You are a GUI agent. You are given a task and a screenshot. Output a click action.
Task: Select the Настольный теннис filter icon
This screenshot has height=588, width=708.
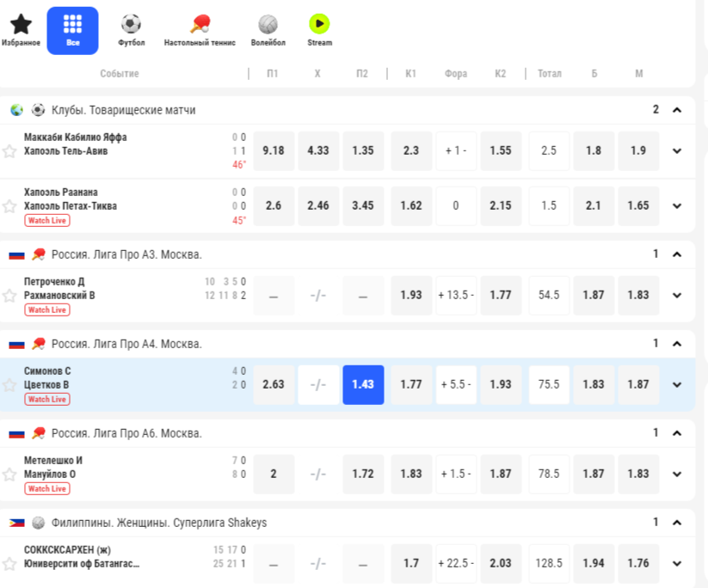point(200,25)
